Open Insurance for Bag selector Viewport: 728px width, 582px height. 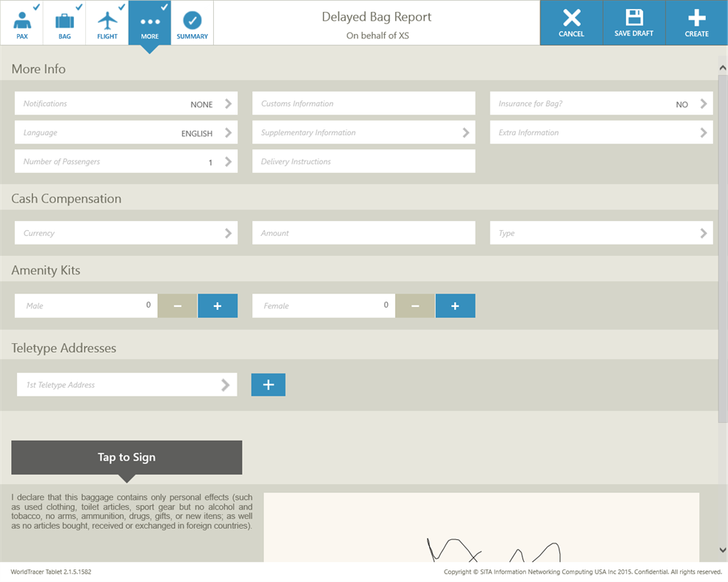[x=601, y=103]
